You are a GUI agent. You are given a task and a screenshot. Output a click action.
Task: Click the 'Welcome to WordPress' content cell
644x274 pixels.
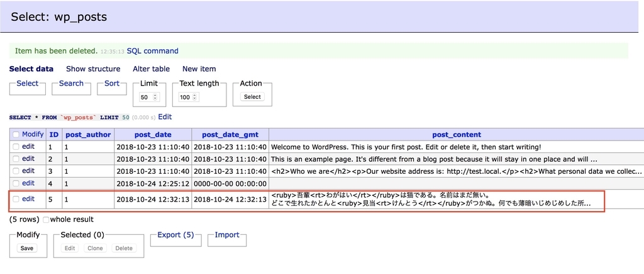coord(457,147)
